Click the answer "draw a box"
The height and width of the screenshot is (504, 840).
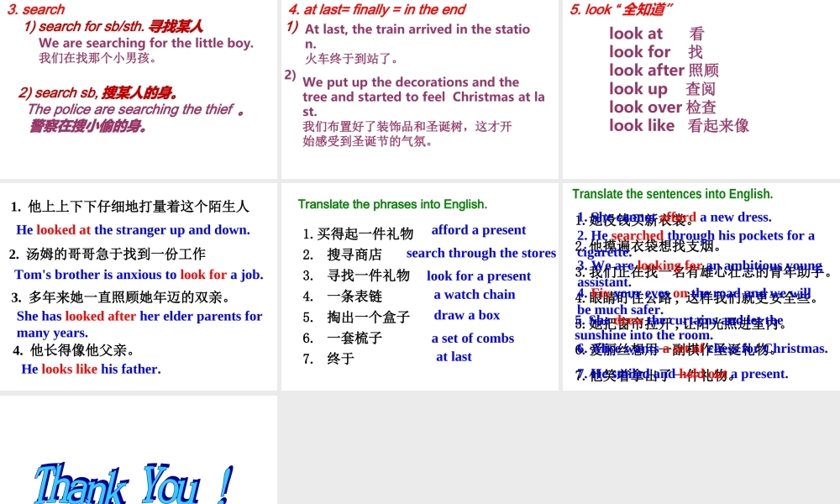(x=467, y=315)
